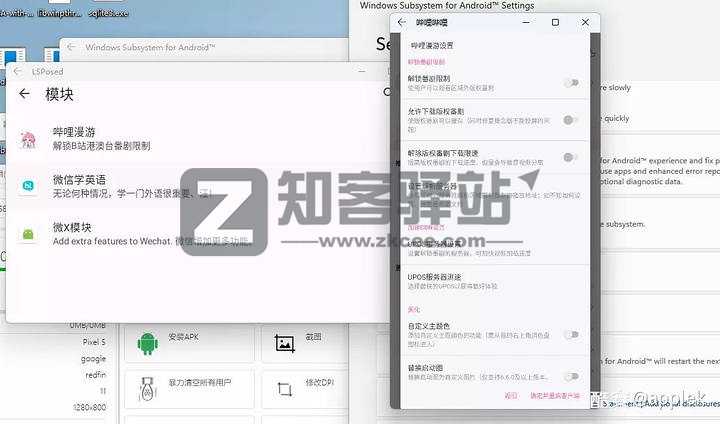Click the 确定并重启客户端 button
The width and height of the screenshot is (720, 424).
click(555, 396)
